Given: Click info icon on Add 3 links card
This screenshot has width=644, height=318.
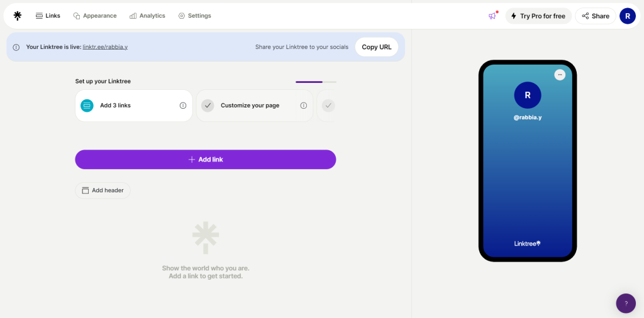Looking at the screenshot, I should point(183,106).
